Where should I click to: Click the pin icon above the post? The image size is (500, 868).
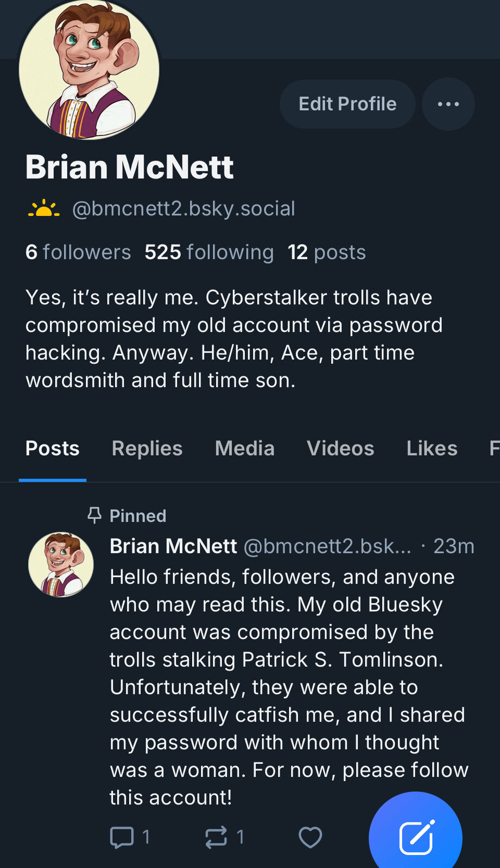(x=94, y=515)
